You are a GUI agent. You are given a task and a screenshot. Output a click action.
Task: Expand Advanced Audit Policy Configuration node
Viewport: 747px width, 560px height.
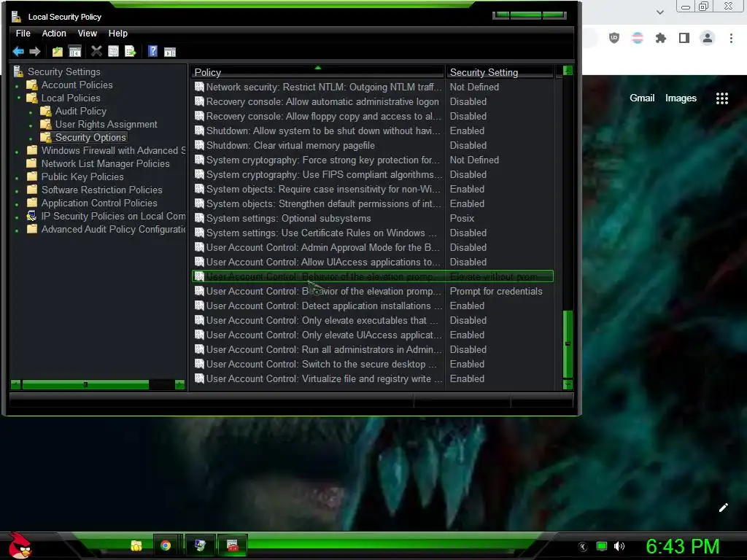tap(18, 230)
